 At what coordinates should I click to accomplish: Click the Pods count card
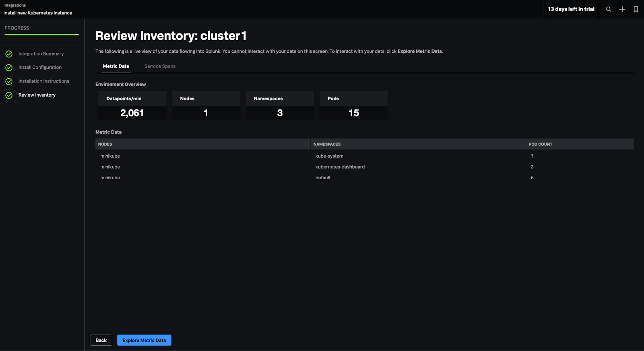pyautogui.click(x=353, y=105)
